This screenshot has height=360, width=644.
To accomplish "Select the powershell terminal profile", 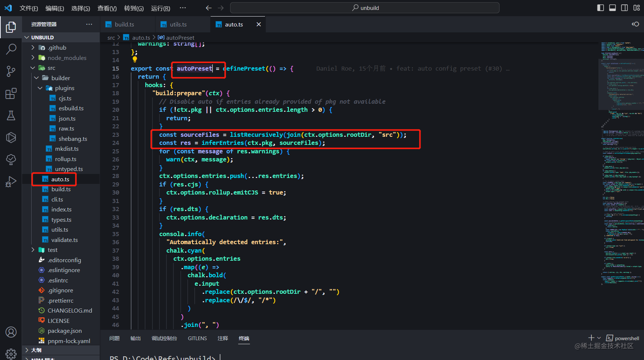I will (623, 338).
